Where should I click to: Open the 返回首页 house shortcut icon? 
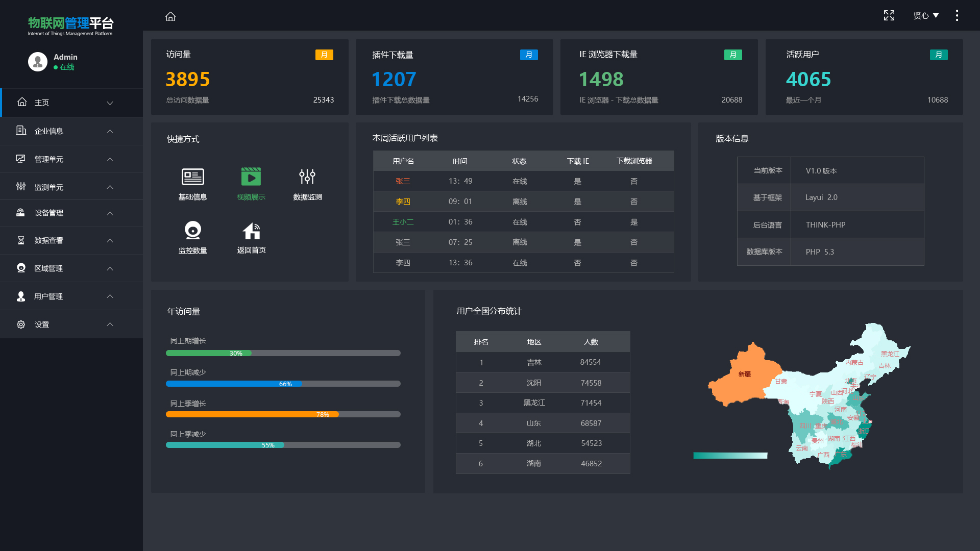[252, 231]
